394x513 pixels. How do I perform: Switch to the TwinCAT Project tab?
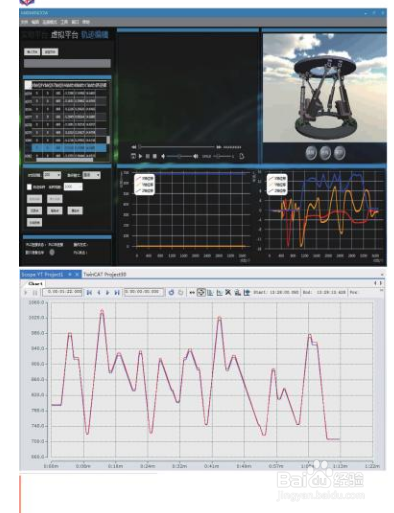coord(104,274)
